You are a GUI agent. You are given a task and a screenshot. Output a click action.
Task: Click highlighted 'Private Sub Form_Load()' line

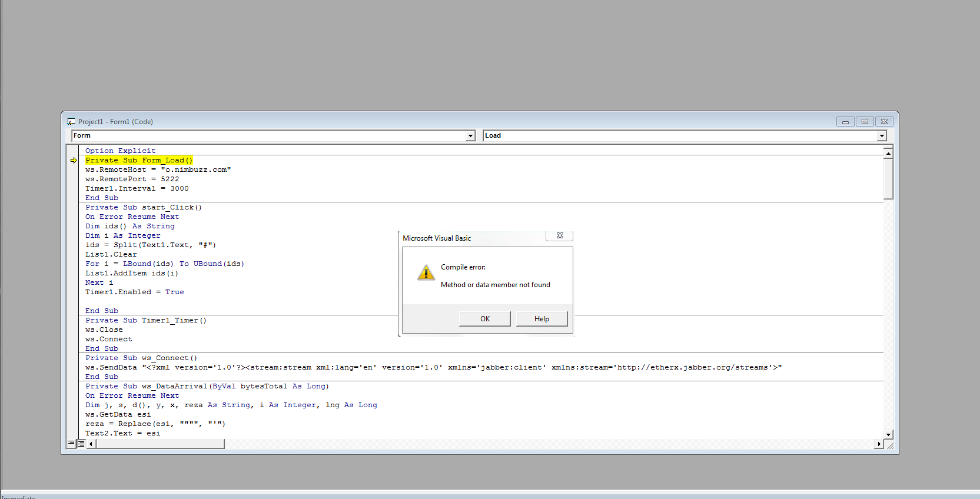(139, 160)
